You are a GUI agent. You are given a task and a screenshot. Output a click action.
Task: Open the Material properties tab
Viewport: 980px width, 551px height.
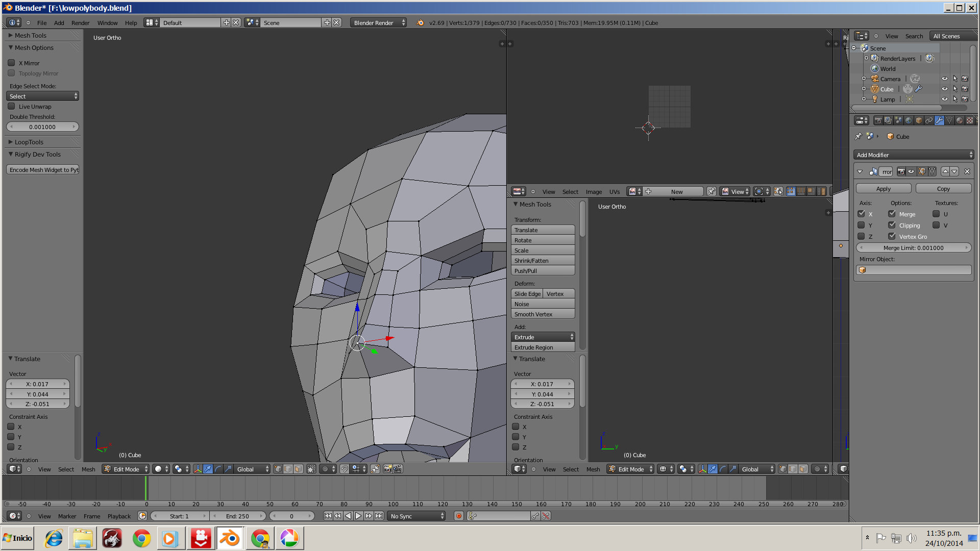(959, 120)
